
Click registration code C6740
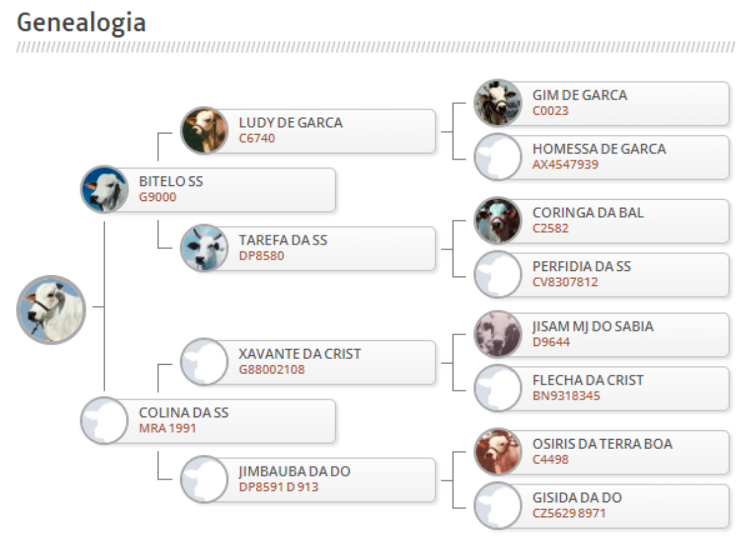tap(257, 139)
